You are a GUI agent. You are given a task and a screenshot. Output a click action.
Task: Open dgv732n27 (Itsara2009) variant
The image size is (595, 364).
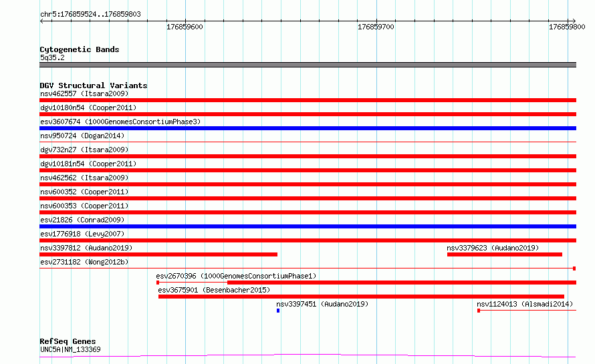point(84,150)
